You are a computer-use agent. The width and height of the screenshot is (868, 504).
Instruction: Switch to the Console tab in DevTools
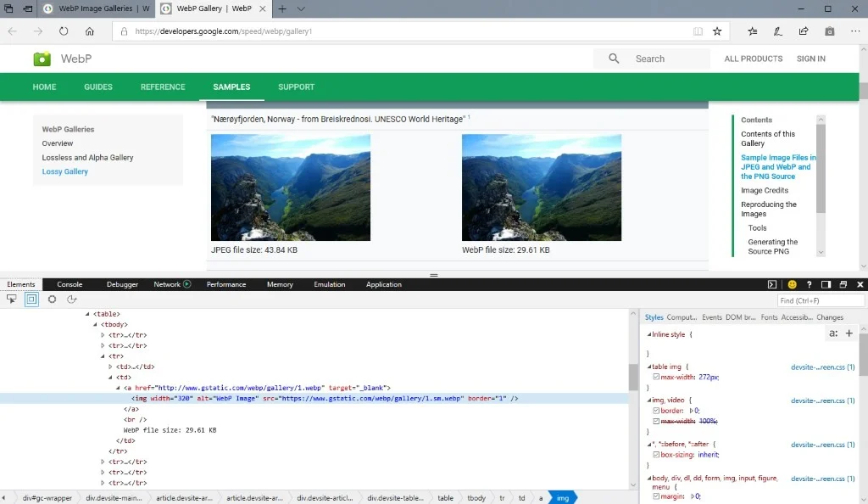(x=70, y=284)
